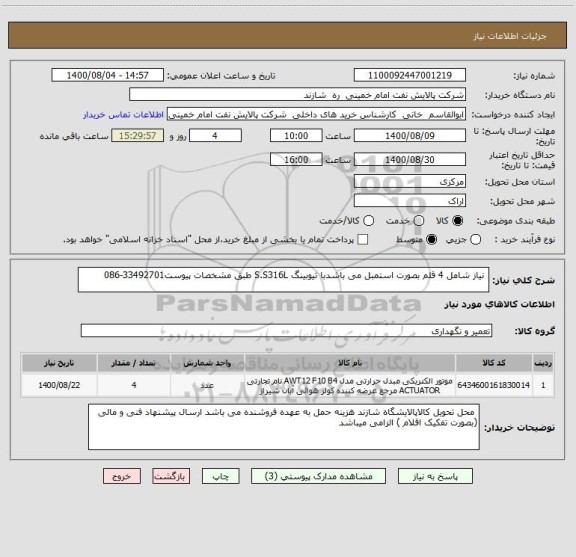
Task: Click the announcement date field 1400/08/04 - 14:57
Action: coord(107,75)
